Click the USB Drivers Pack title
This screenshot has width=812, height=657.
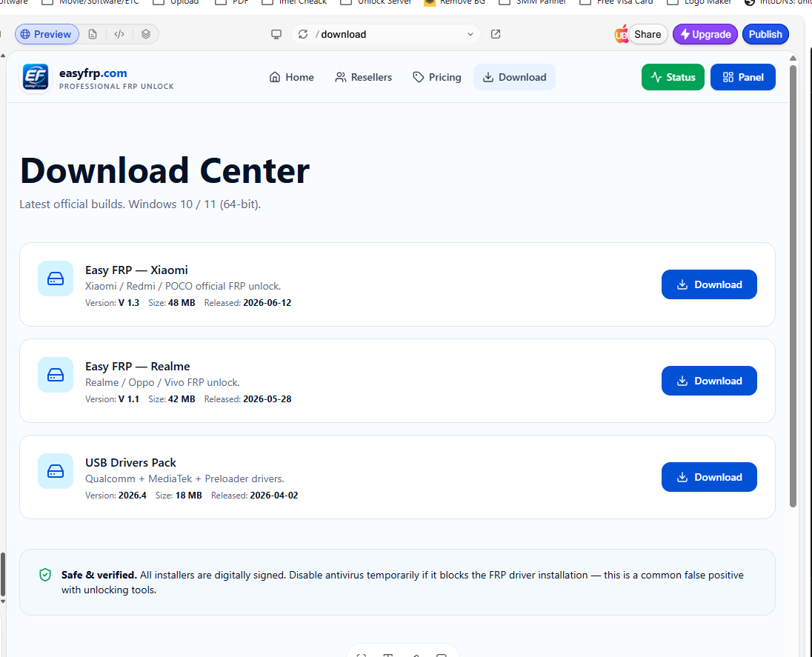tap(130, 462)
